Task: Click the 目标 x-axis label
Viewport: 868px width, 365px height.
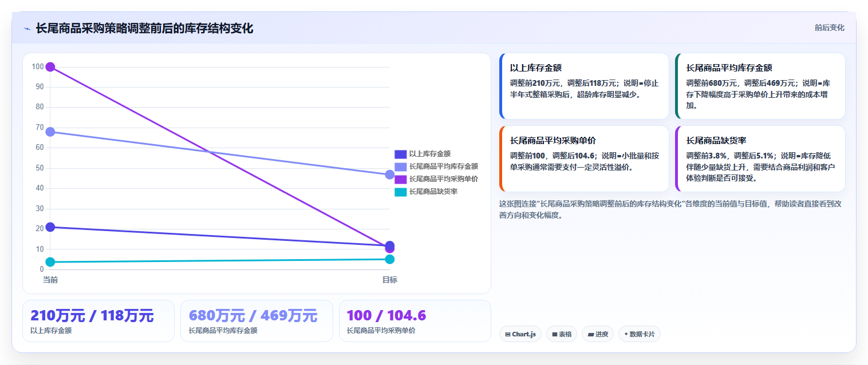Action: 390,280
